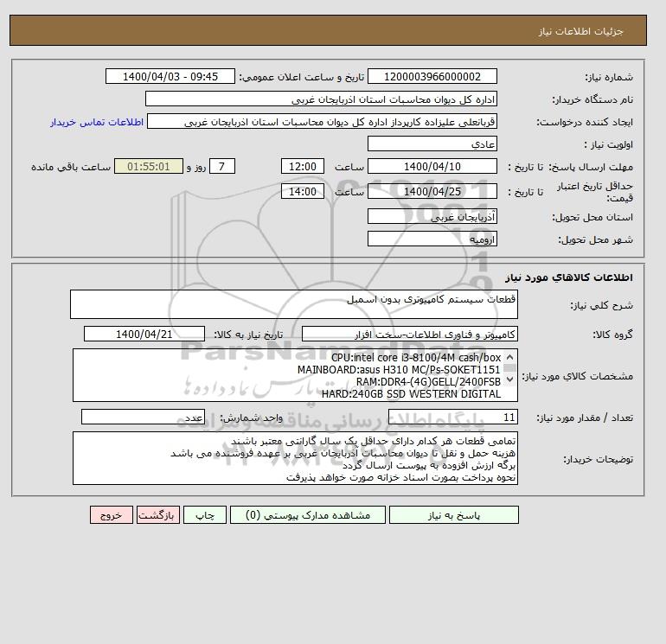Click 'جزئیات اطلاعات نیاز' page header
Viewport: 666px width, 644px height.
(x=580, y=31)
